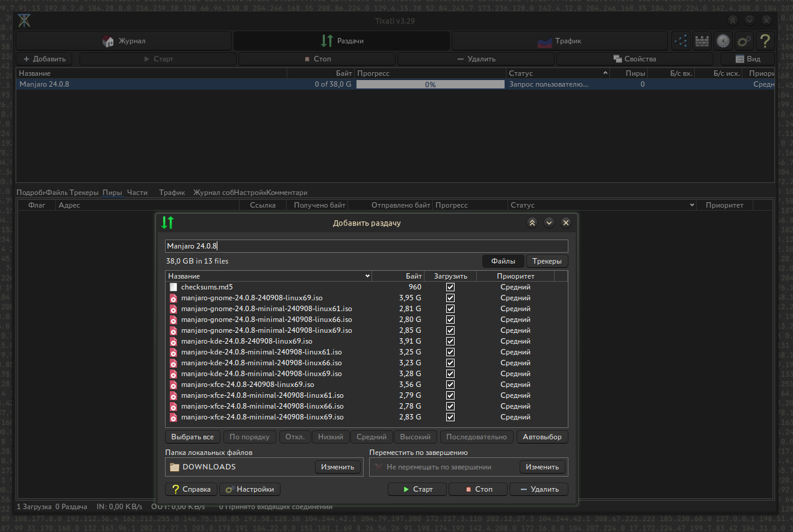Image resolution: width=793 pixels, height=532 pixels.
Task: Open the Части tab in lower pane
Action: point(137,193)
